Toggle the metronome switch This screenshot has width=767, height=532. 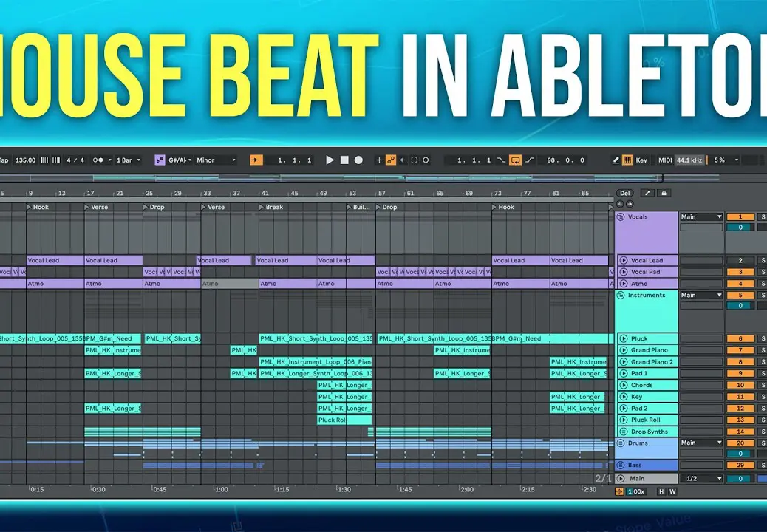[x=98, y=160]
